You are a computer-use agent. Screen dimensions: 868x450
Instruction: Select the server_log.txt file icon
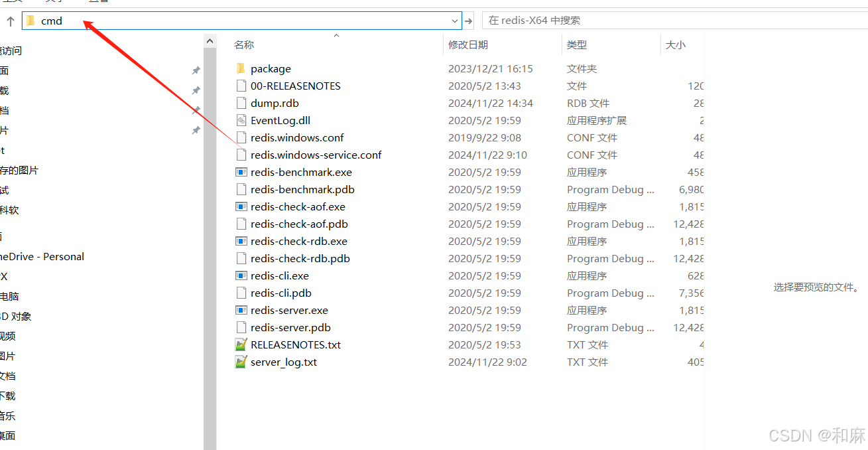241,362
